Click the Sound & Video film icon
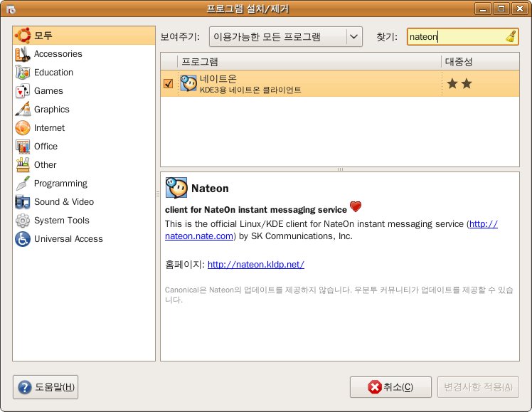The image size is (532, 412). 23,202
